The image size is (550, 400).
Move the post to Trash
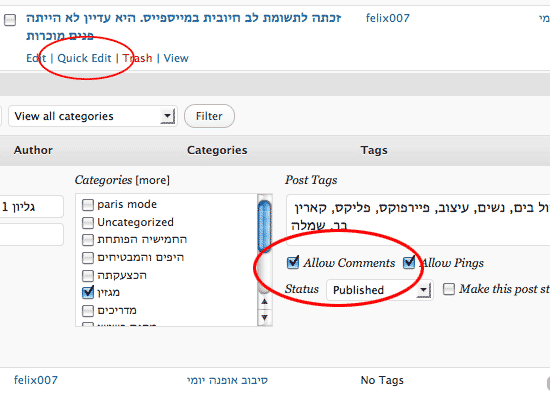(137, 58)
